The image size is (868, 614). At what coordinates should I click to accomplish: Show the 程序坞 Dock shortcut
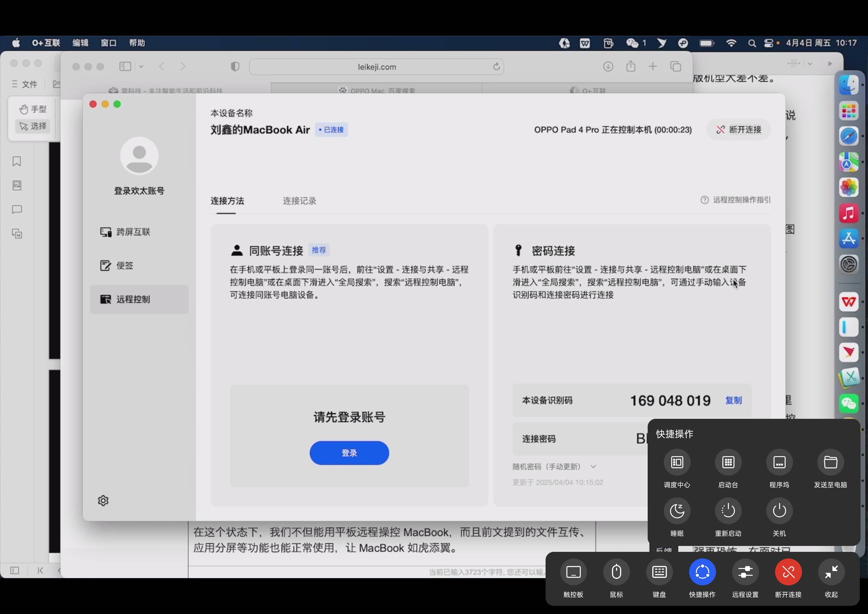pyautogui.click(x=779, y=462)
